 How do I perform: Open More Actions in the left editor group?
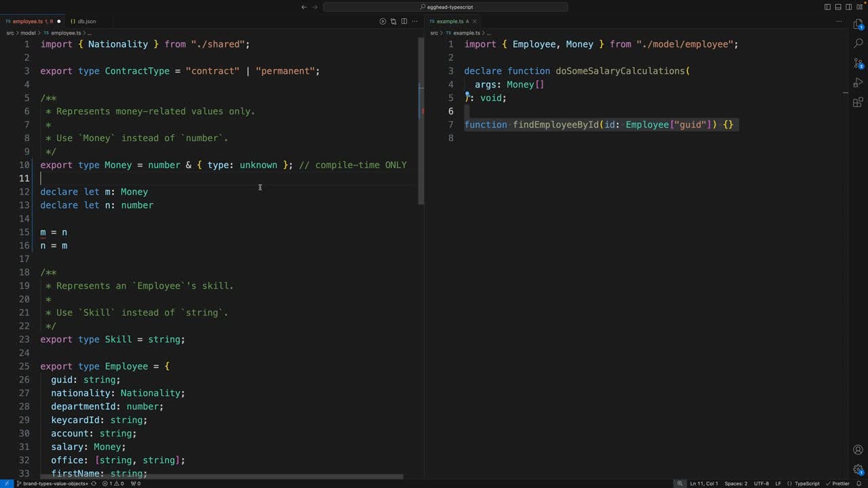click(415, 21)
